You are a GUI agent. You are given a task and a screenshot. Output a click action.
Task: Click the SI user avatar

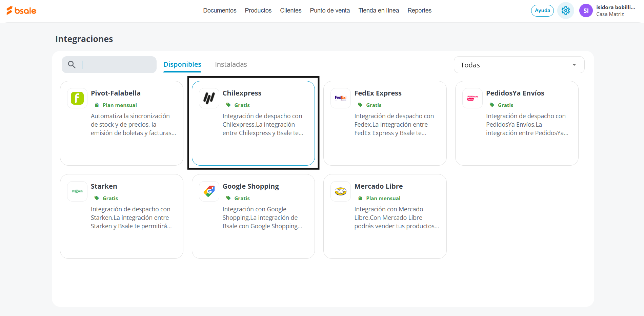pos(586,10)
